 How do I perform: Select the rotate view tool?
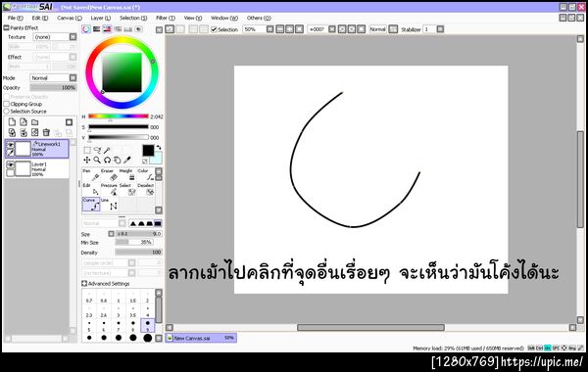pyautogui.click(x=107, y=161)
